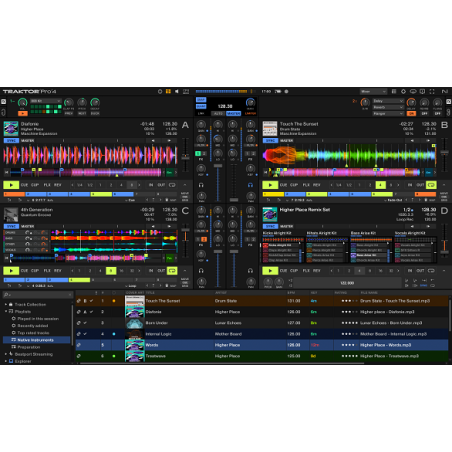
Task: Open the Flanger effect selector dropdown
Action: 388,114
